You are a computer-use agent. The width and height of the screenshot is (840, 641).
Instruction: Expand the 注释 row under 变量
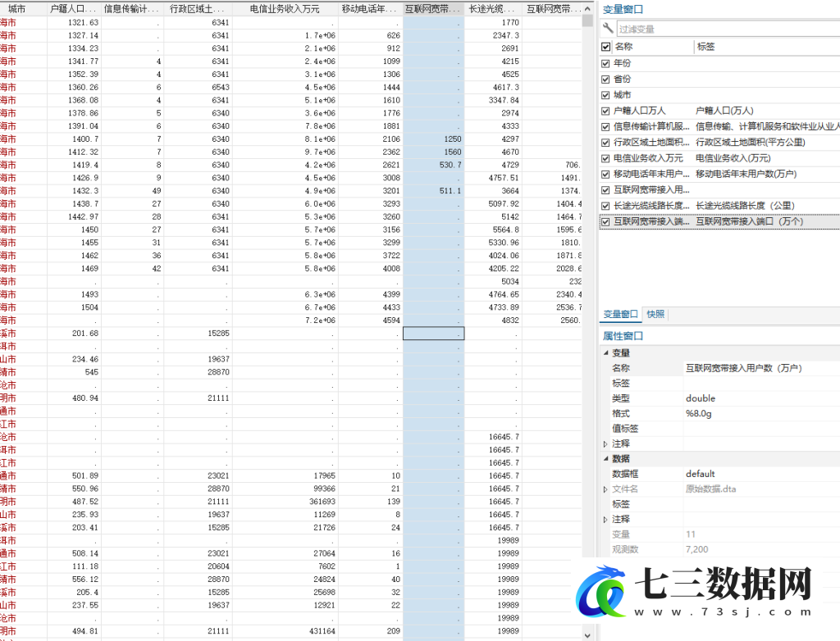click(606, 444)
